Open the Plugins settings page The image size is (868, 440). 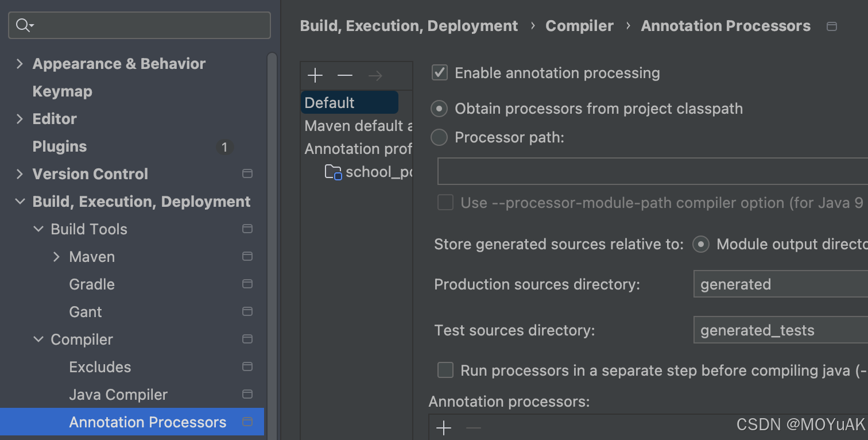click(x=60, y=146)
